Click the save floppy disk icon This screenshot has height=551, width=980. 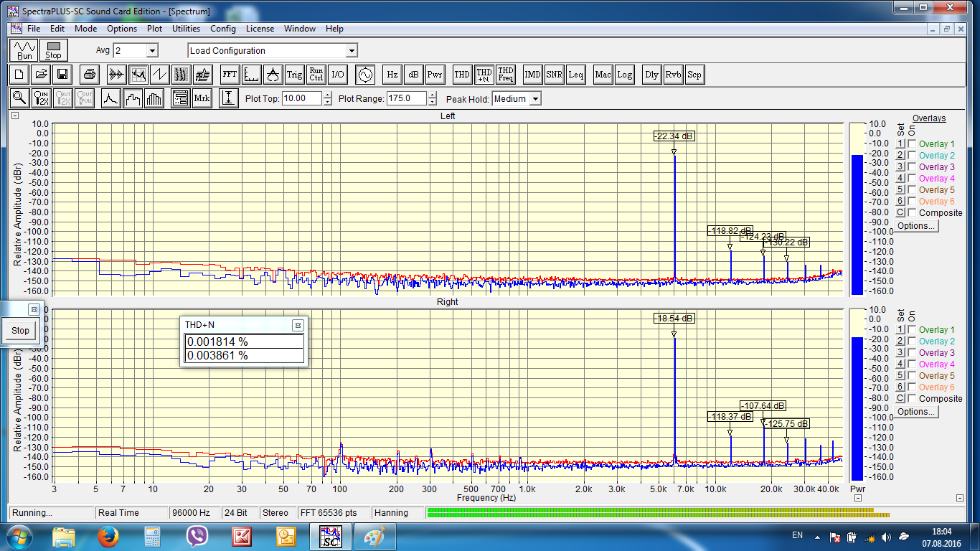[x=62, y=74]
